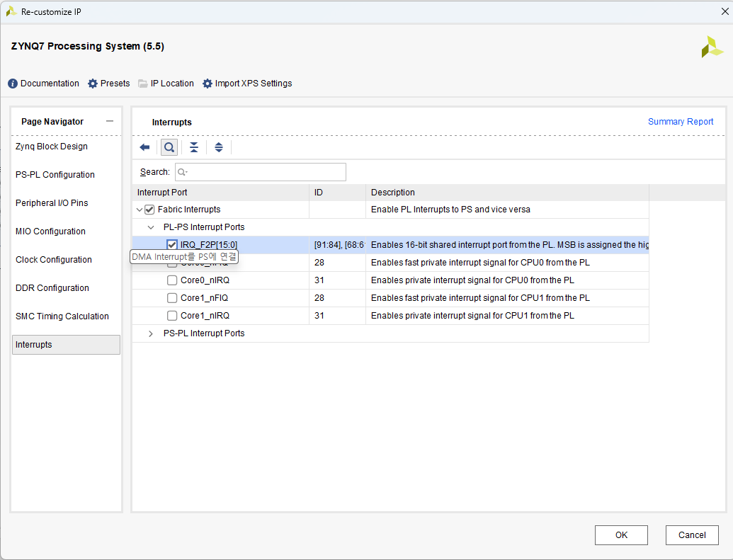The height and width of the screenshot is (560, 733).
Task: Click the Collapse All toolbar icon
Action: (x=194, y=147)
